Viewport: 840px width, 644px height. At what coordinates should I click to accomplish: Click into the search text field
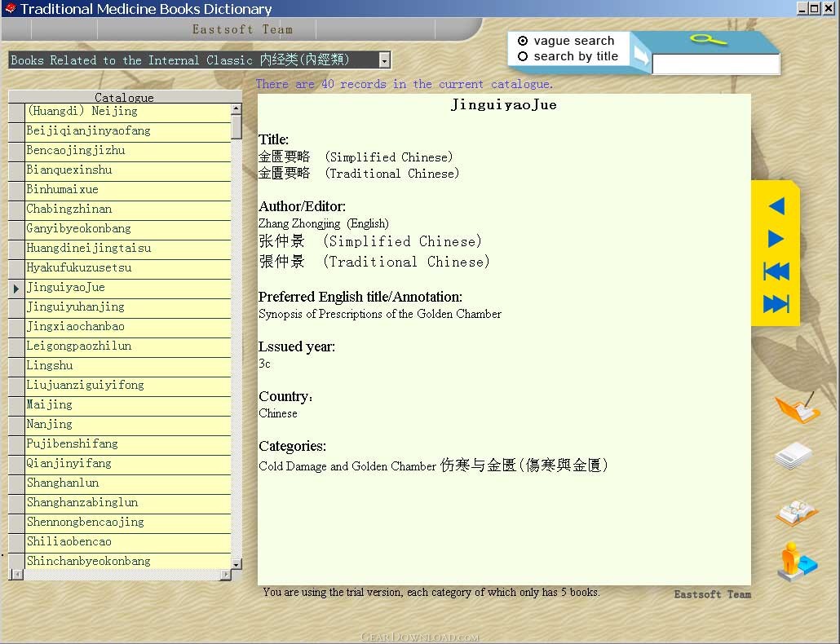[x=715, y=64]
